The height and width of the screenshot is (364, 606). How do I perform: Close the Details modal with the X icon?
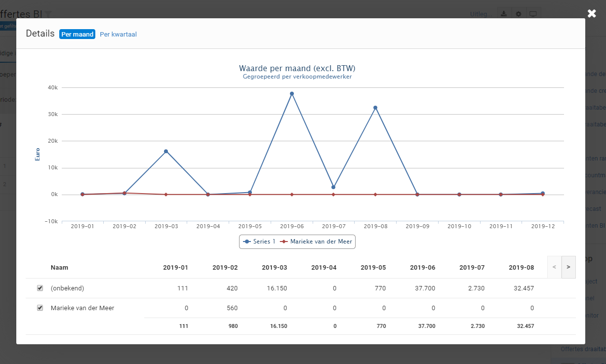[591, 13]
